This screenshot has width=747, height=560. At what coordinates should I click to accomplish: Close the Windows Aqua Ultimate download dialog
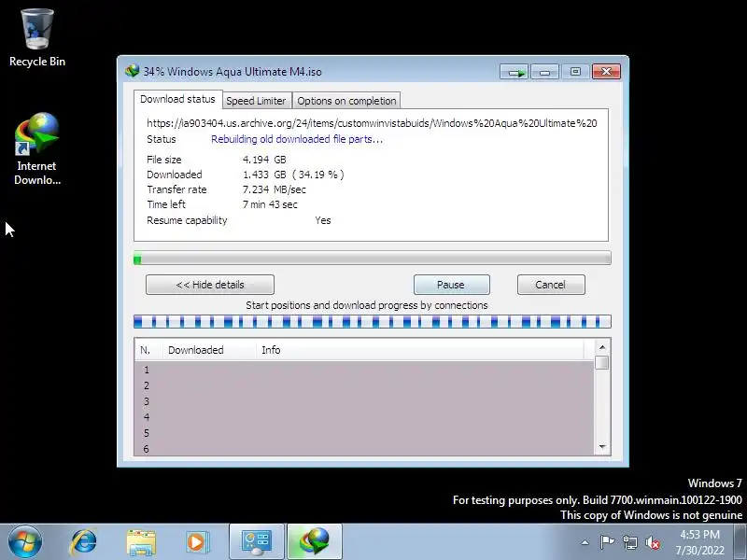tap(606, 72)
